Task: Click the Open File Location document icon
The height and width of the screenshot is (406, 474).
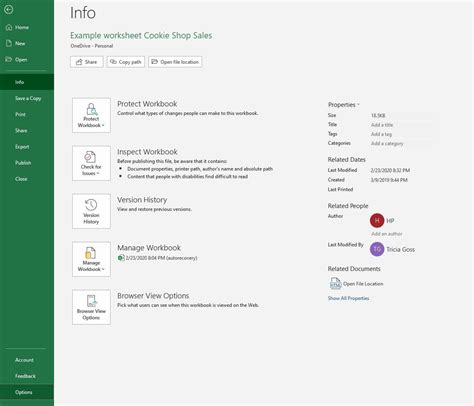Action: pyautogui.click(x=335, y=284)
